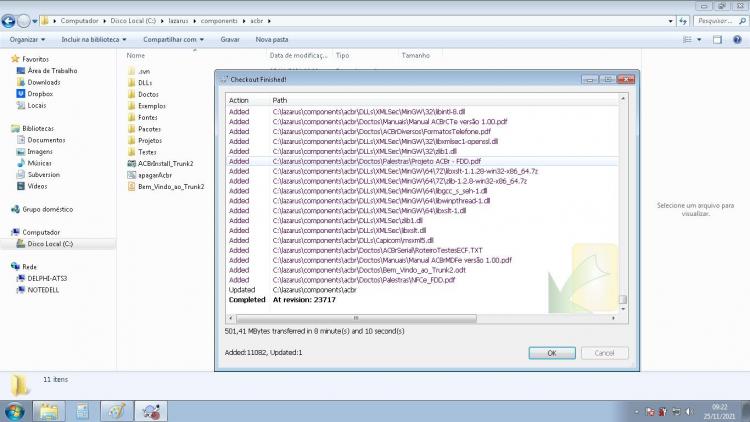Open the Organizar menu
This screenshot has height=422, width=750.
pos(27,40)
